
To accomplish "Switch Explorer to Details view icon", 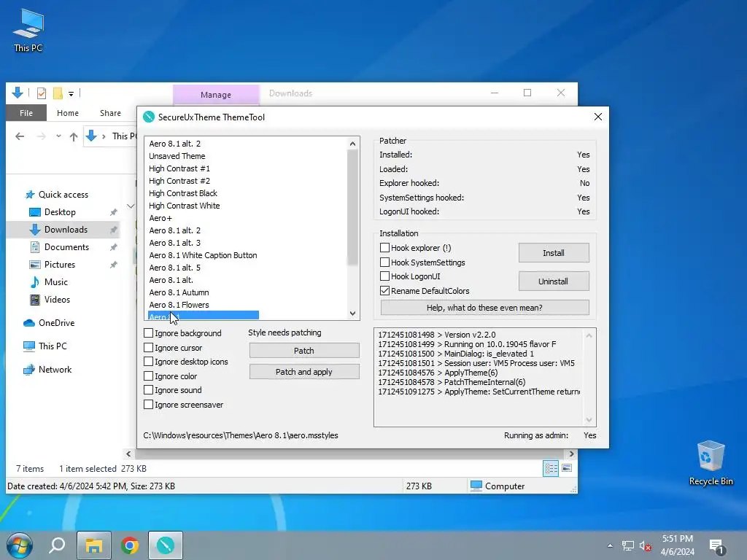I will click(551, 469).
